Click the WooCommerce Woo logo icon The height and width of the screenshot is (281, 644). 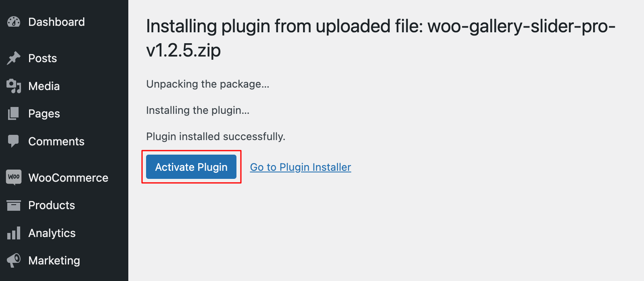point(14,177)
